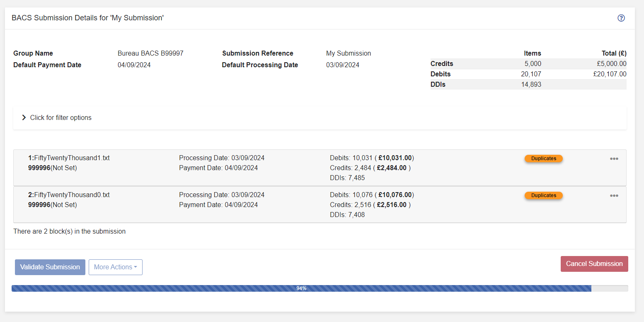The image size is (644, 322).
Task: Expand the filter options chevron arrow
Action: 24,118
